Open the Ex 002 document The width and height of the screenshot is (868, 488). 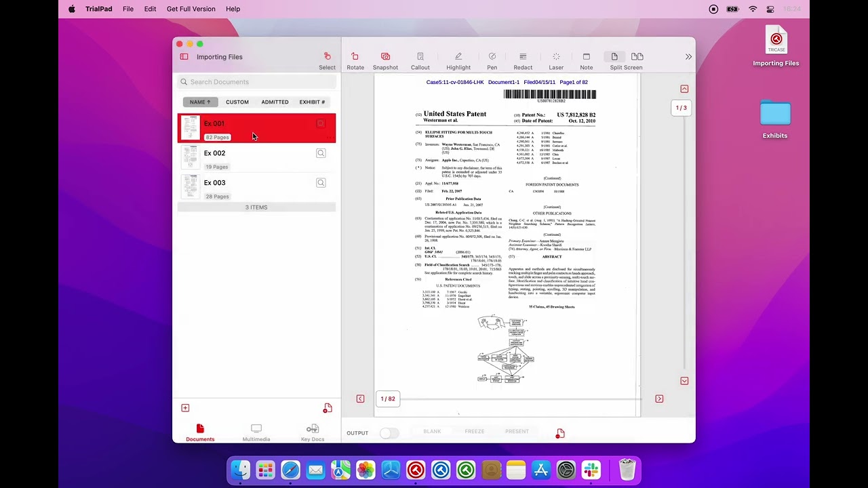pos(256,159)
